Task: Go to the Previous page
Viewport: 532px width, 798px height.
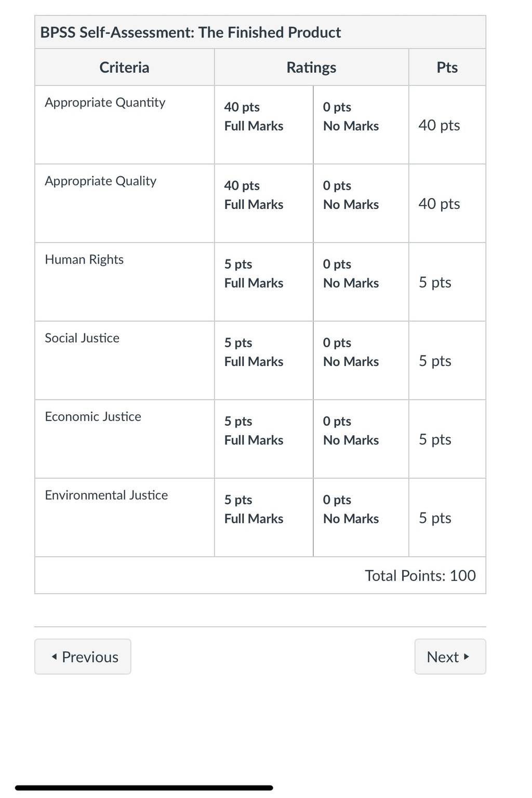Action: (83, 657)
